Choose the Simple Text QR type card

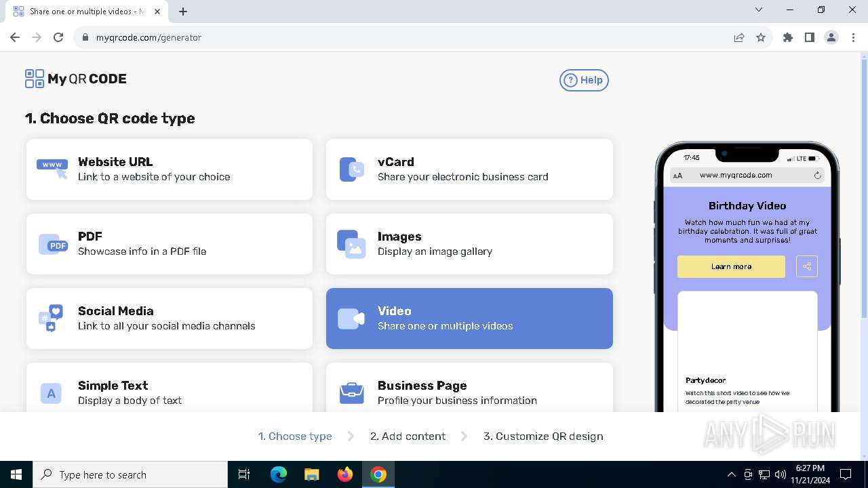170,388
